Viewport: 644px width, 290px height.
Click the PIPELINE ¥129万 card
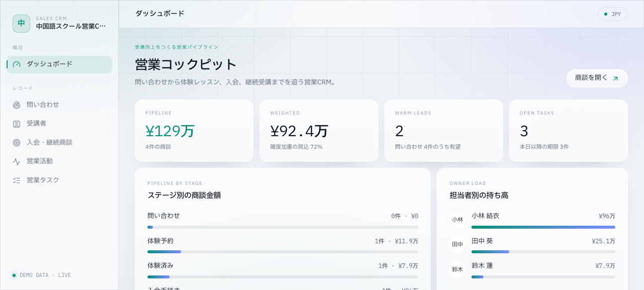[x=194, y=131]
